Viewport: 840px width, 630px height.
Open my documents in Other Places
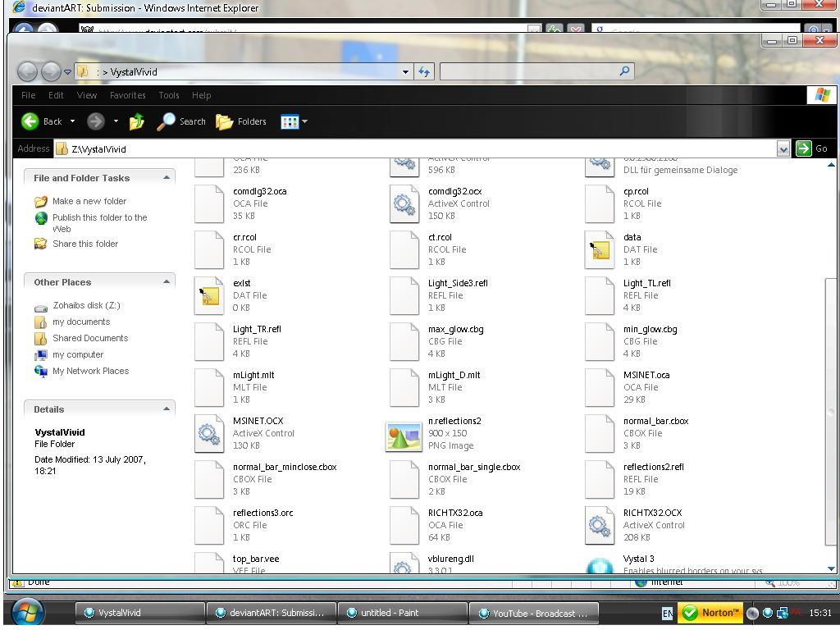(x=81, y=322)
